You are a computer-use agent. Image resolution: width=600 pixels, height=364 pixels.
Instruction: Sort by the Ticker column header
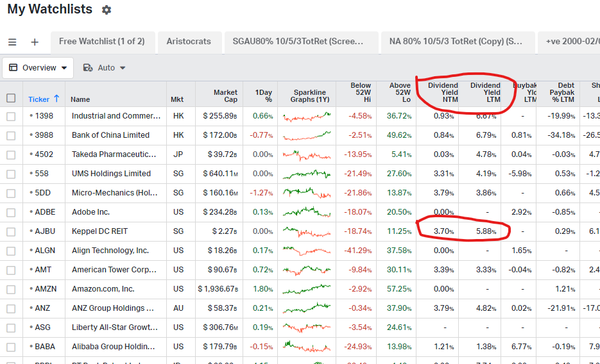[x=39, y=99]
